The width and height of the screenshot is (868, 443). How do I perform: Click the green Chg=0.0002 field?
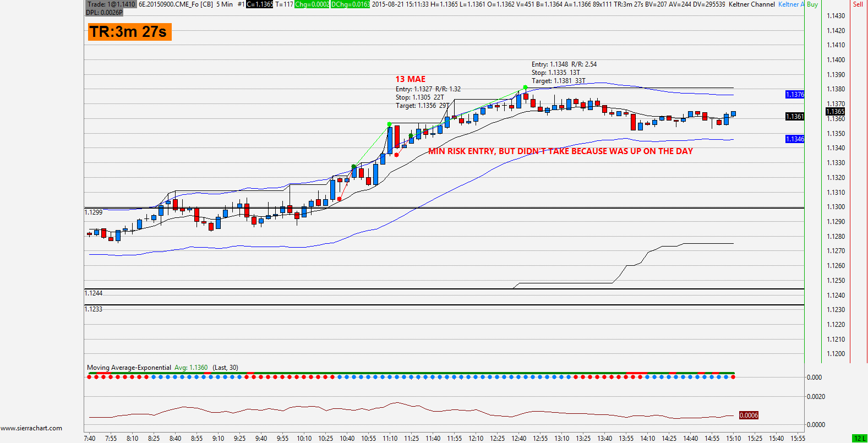(x=312, y=4)
